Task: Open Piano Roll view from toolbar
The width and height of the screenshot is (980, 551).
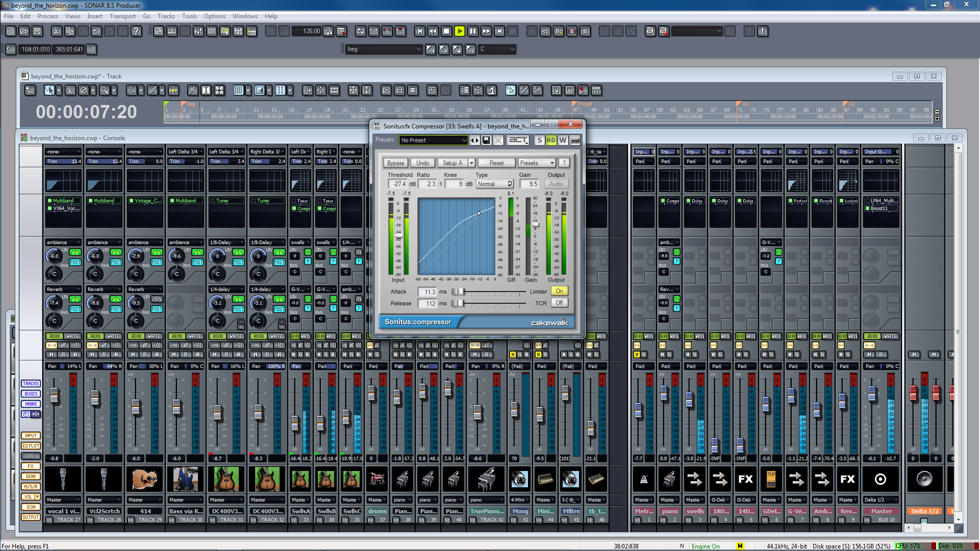Action: point(172,31)
